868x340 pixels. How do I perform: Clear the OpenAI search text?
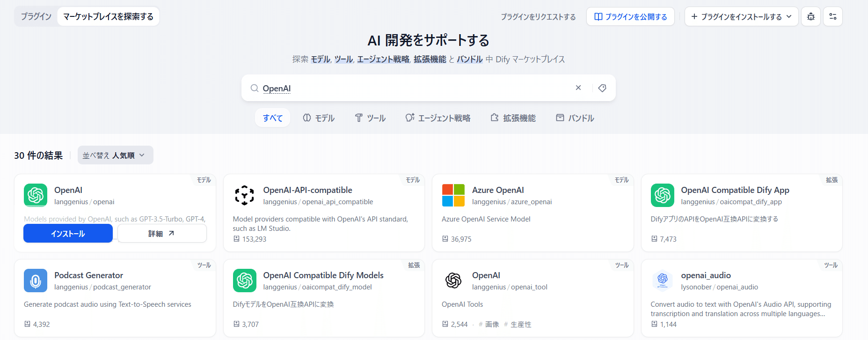[578, 88]
